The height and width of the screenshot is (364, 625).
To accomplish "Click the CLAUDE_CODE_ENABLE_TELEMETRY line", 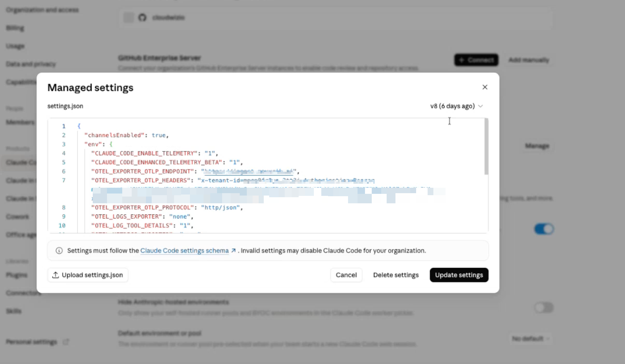I will pyautogui.click(x=155, y=153).
